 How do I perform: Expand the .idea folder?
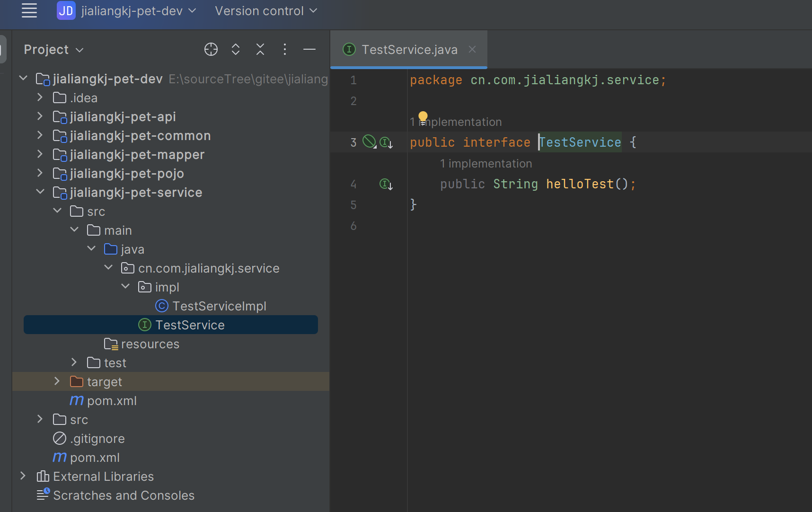click(x=40, y=97)
